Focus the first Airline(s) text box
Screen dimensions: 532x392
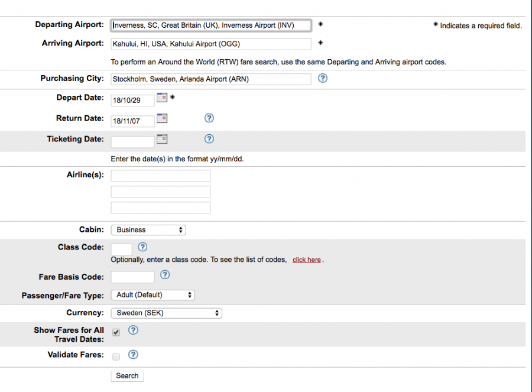tap(160, 176)
